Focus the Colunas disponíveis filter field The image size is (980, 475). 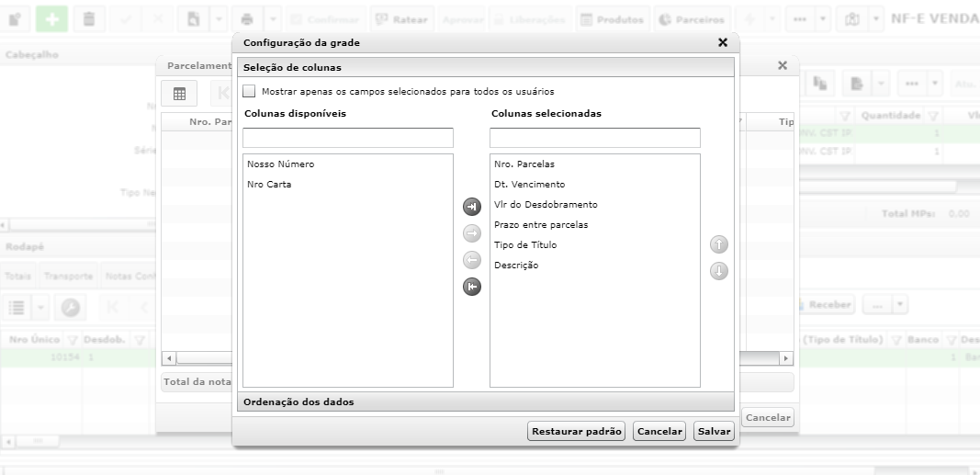pos(348,138)
